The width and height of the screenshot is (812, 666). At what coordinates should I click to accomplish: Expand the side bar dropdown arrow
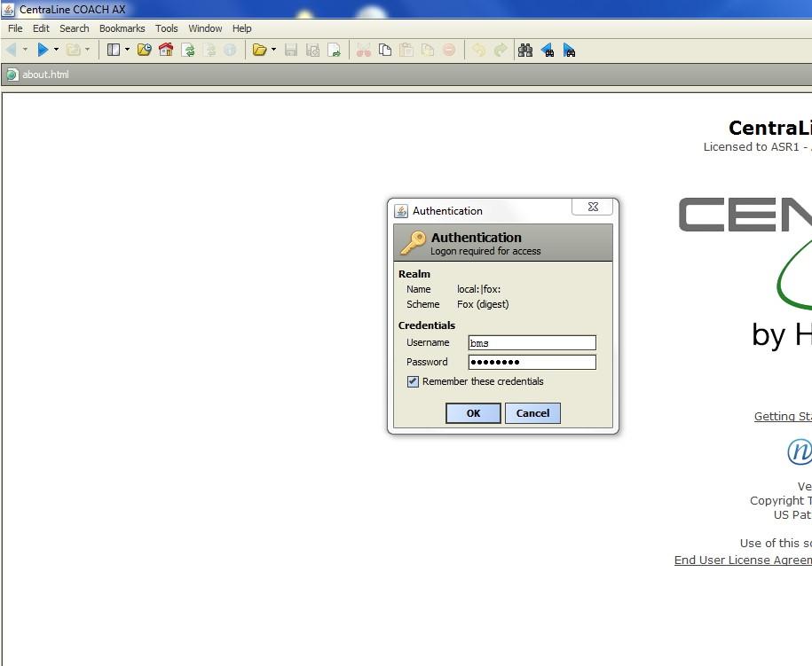(127, 50)
